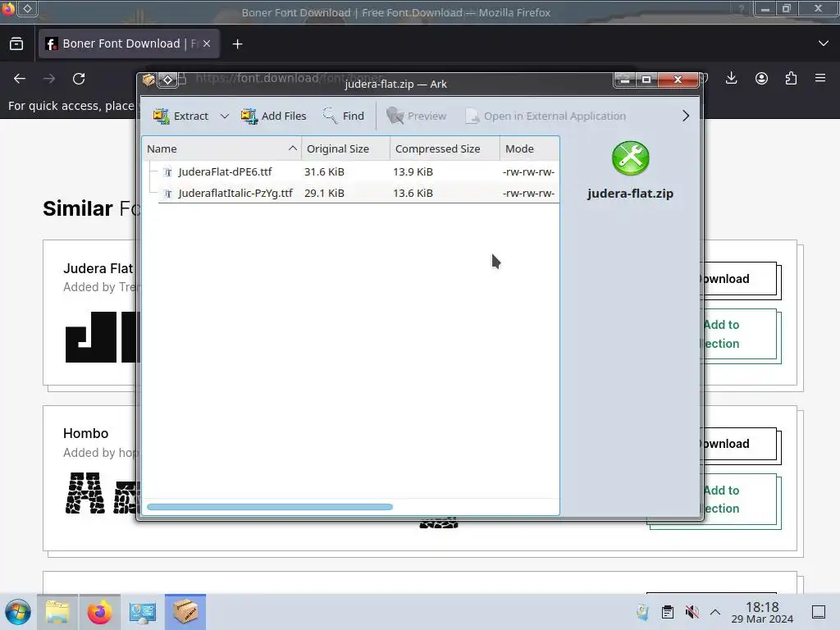Click the 13.6 KiB compressed size cell
840x630 pixels.
(413, 193)
